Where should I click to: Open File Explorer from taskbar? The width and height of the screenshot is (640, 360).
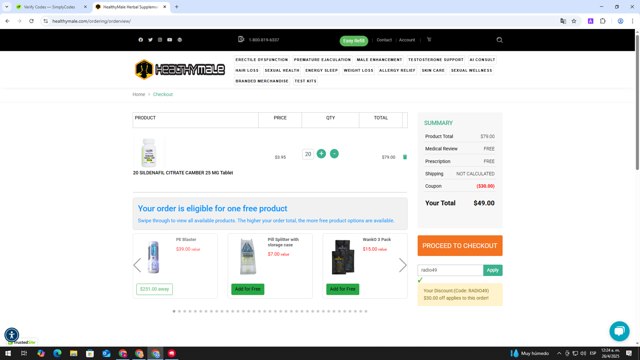73,353
